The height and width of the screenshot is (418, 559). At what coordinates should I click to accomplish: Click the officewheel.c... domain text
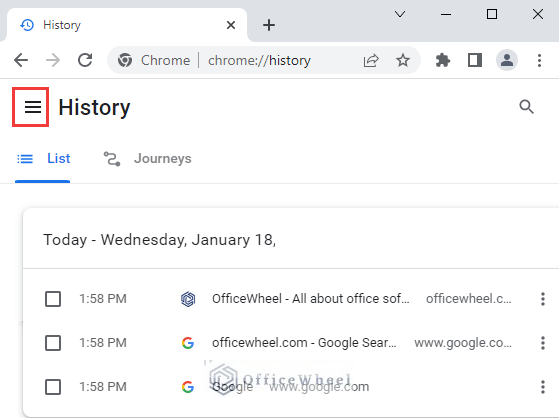click(x=469, y=299)
